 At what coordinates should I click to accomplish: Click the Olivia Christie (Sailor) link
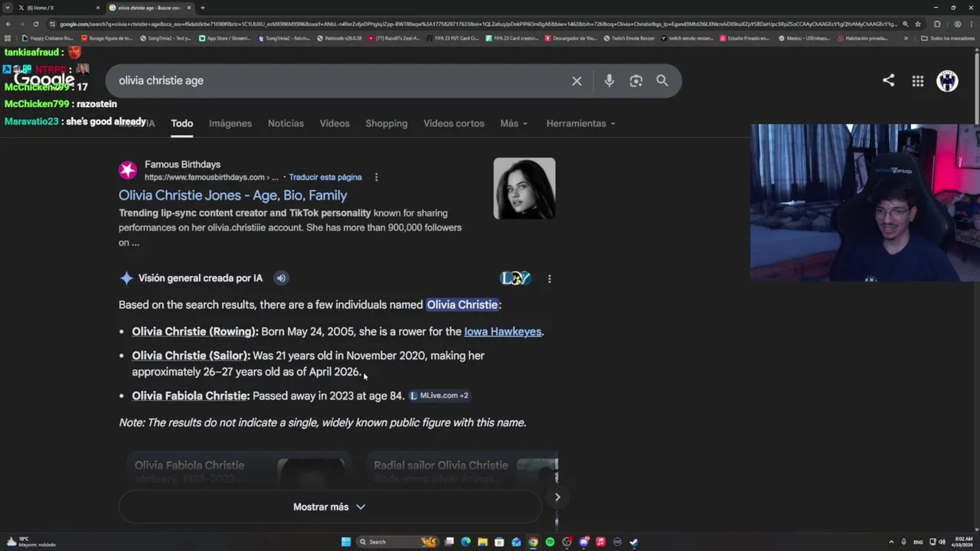(x=191, y=356)
